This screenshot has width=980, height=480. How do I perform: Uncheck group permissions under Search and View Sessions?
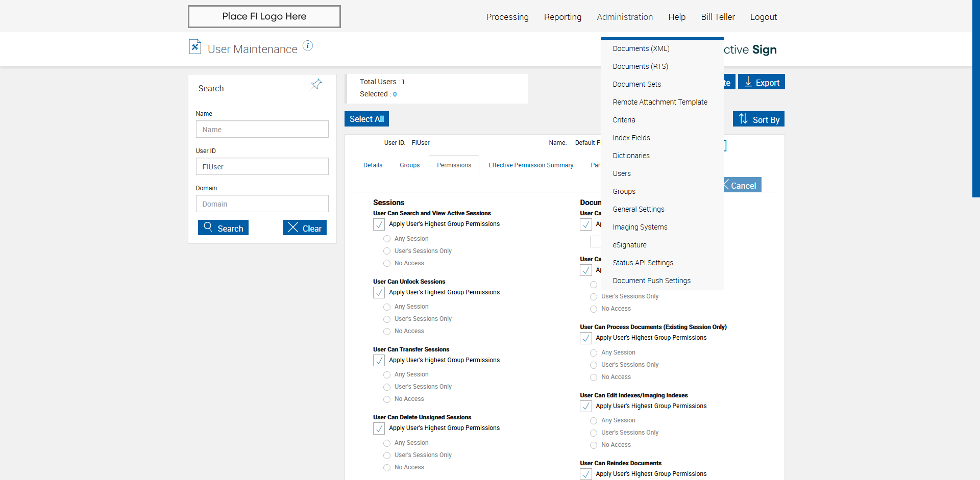[379, 224]
